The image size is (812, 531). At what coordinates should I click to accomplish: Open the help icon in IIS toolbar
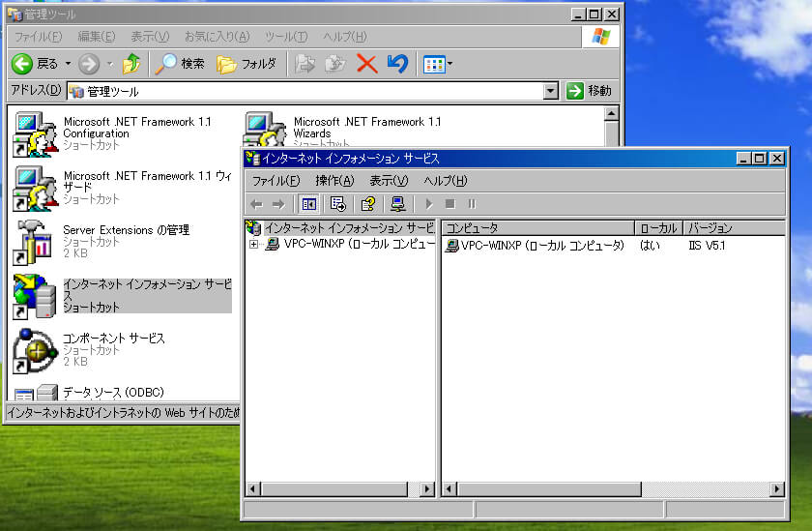pos(367,204)
